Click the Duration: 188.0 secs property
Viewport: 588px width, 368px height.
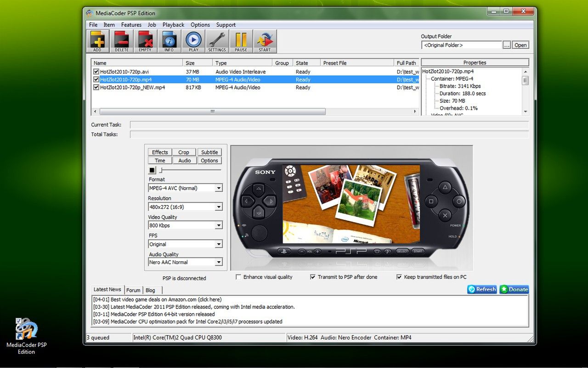463,93
